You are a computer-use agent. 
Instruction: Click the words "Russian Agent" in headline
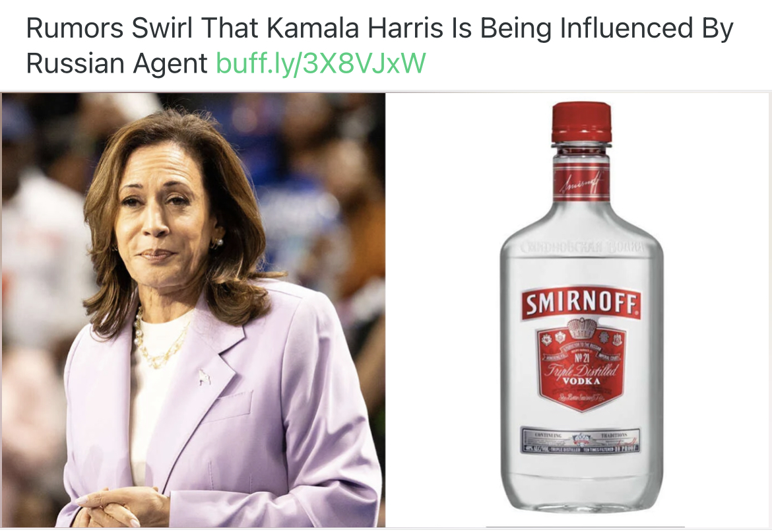(117, 63)
